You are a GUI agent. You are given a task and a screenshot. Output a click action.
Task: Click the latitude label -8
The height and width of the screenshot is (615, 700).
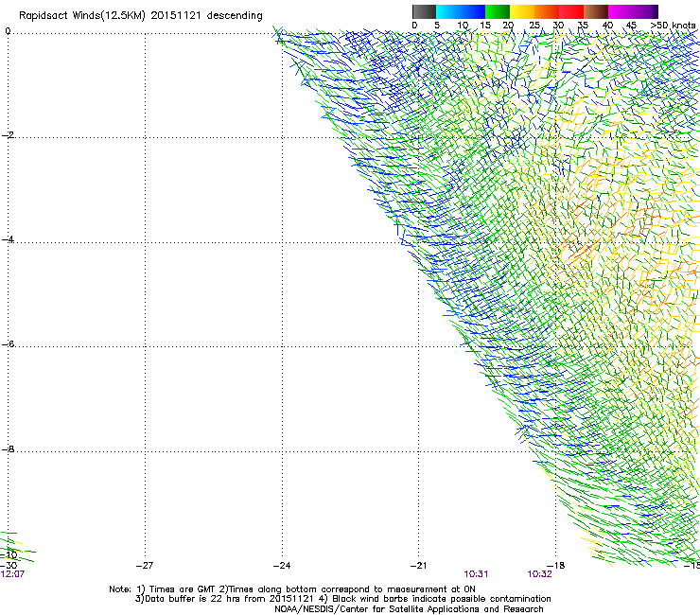point(8,448)
